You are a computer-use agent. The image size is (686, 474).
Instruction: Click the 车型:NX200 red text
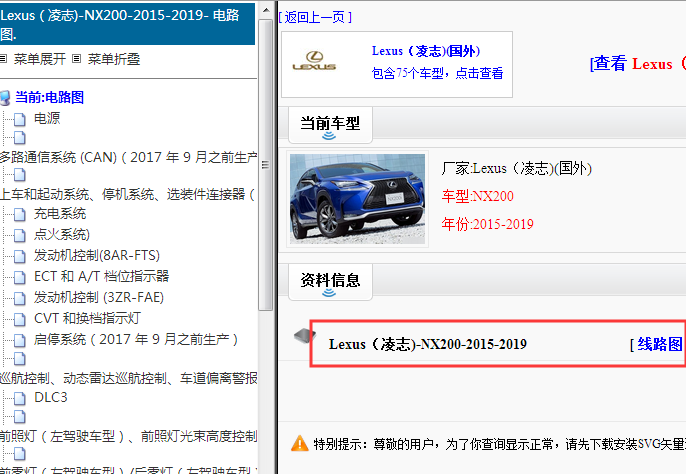tap(477, 196)
